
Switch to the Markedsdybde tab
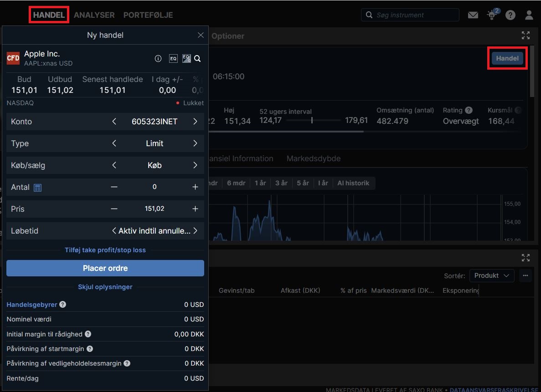314,158
